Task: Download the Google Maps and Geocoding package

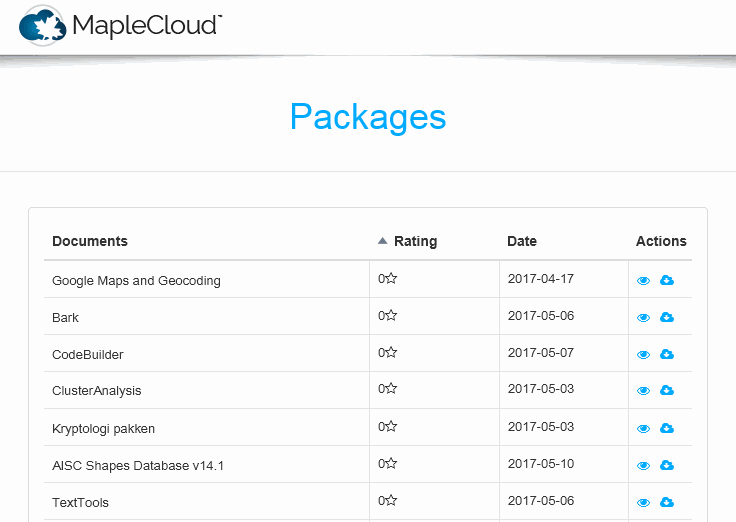Action: click(667, 281)
